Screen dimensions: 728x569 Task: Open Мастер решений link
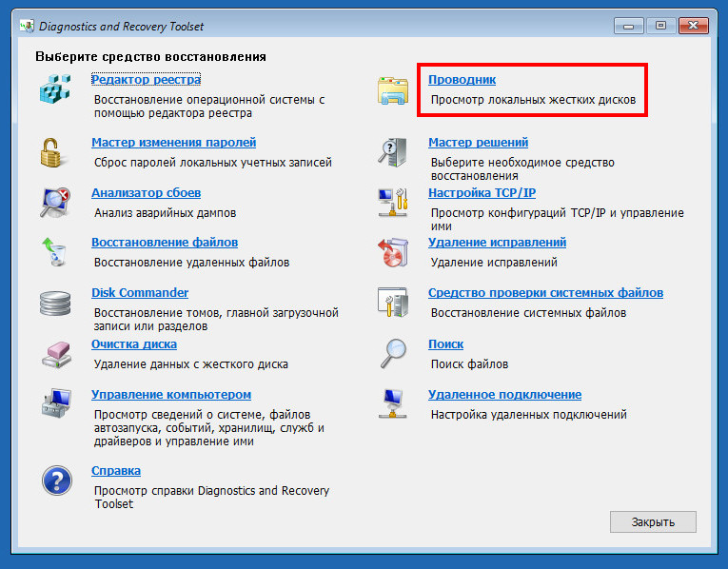[479, 142]
